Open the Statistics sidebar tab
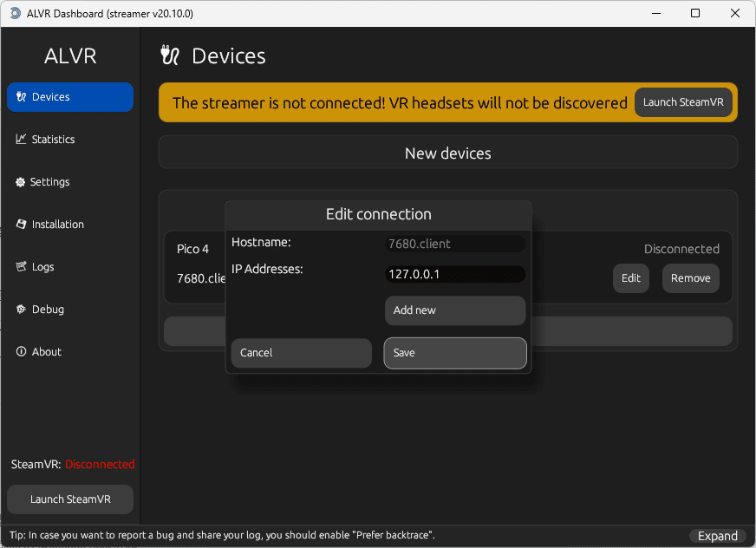756x548 pixels. tap(45, 140)
